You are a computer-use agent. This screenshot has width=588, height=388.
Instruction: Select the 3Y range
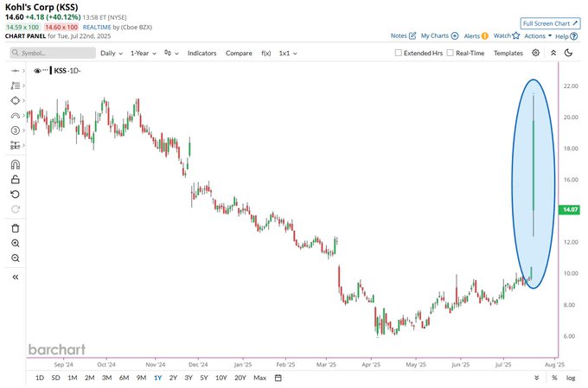[189, 378]
